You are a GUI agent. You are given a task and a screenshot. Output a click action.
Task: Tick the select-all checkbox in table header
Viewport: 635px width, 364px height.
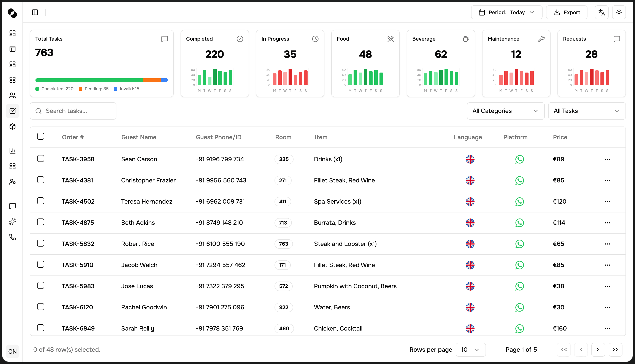coord(41,136)
